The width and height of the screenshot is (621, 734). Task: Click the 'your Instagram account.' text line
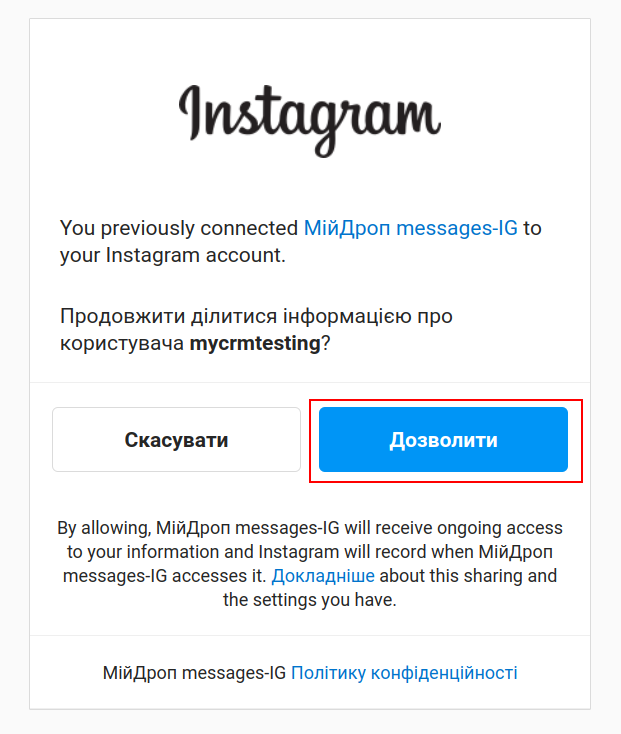pyautogui.click(x=173, y=256)
